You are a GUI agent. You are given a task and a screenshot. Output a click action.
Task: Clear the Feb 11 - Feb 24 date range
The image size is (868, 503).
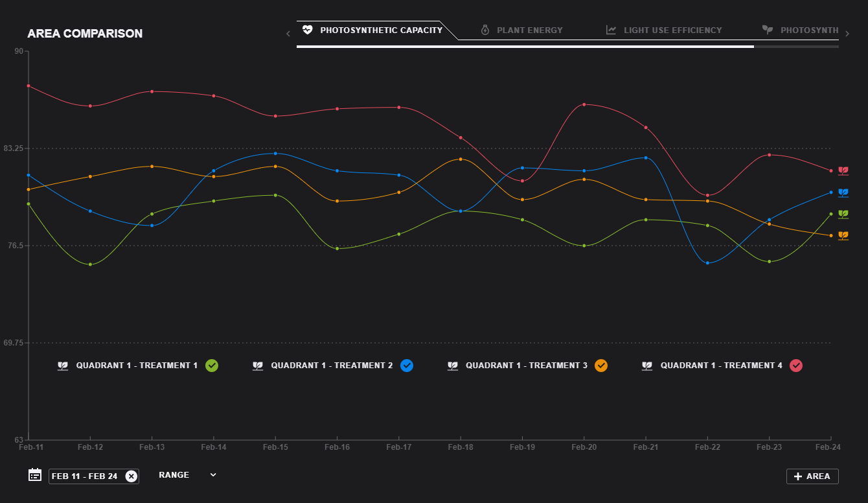pos(131,476)
